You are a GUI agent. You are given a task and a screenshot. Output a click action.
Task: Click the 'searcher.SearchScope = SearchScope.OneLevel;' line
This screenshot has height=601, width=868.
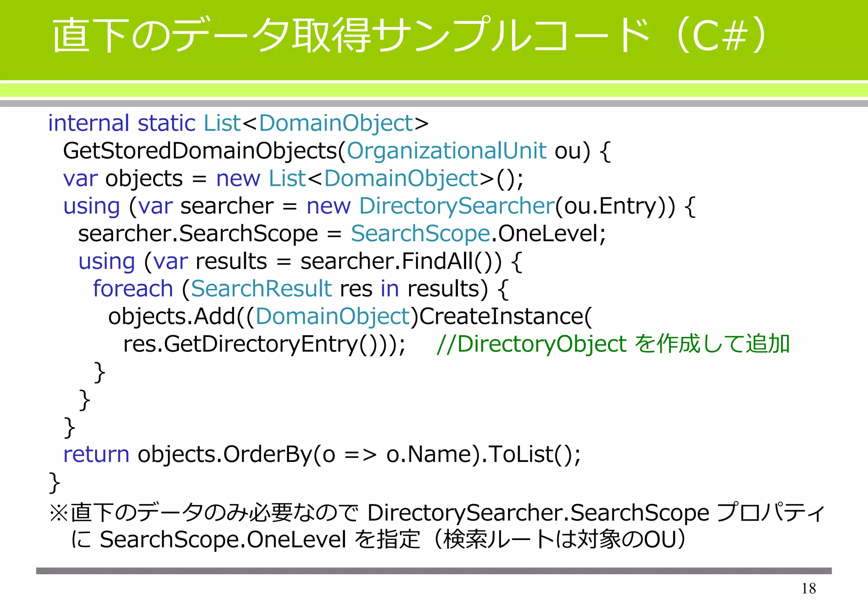click(342, 234)
